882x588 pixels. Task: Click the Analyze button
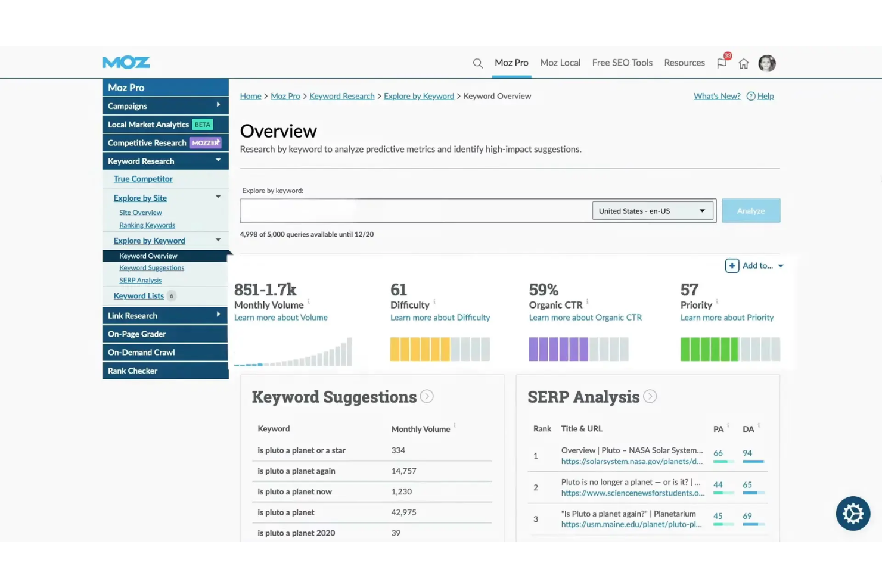(751, 211)
